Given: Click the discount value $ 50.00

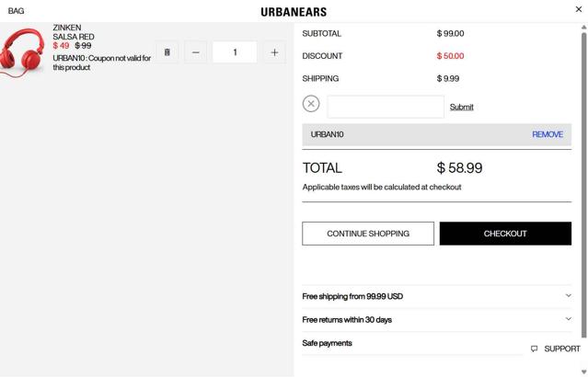Looking at the screenshot, I should [x=450, y=56].
